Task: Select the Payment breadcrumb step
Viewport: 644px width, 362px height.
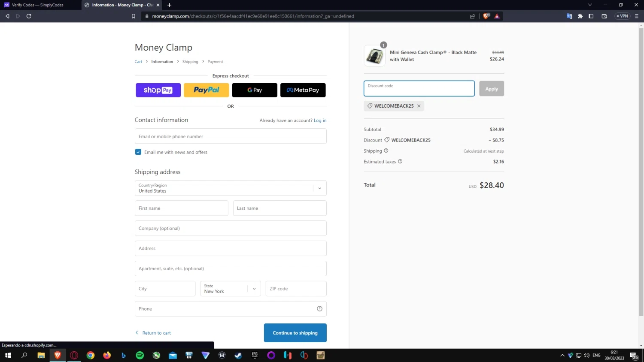Action: coord(215,62)
